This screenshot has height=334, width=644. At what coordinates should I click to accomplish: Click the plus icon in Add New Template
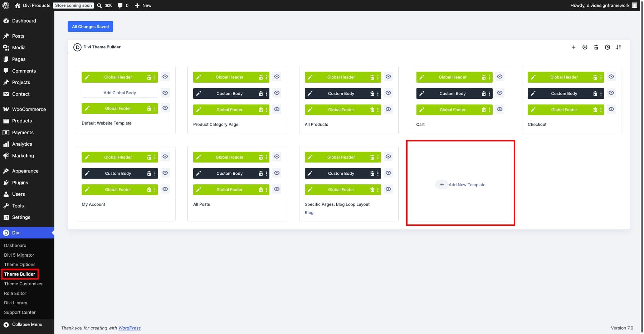pos(442,185)
